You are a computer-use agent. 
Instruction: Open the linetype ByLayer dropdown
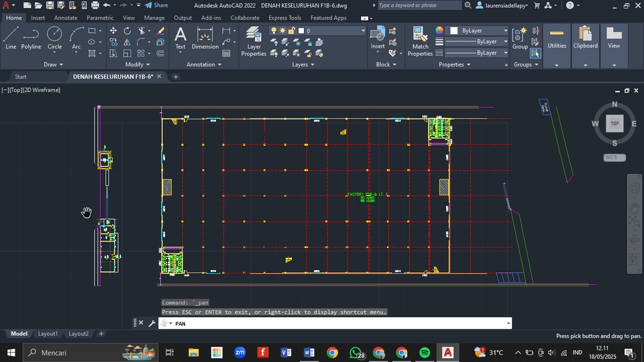(477, 53)
